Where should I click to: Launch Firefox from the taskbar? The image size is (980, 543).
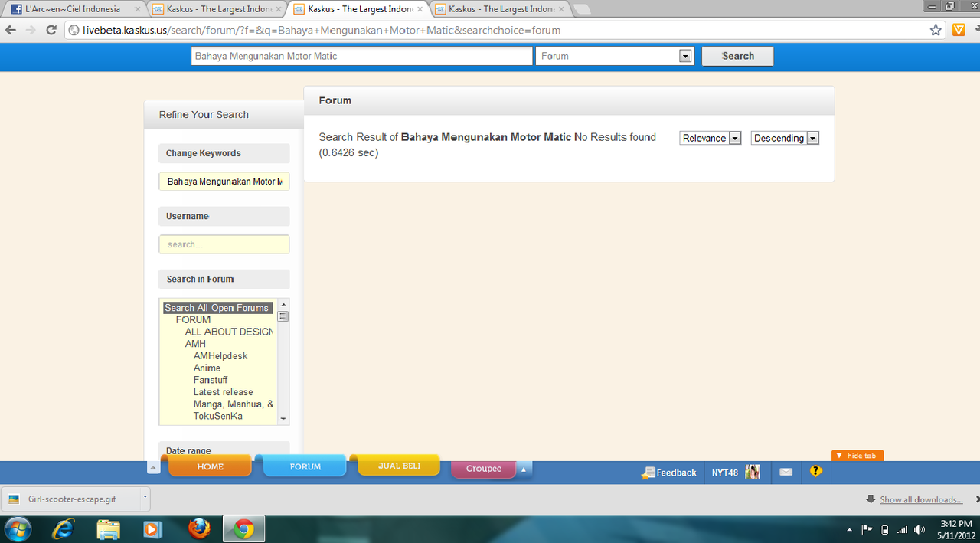click(x=198, y=528)
